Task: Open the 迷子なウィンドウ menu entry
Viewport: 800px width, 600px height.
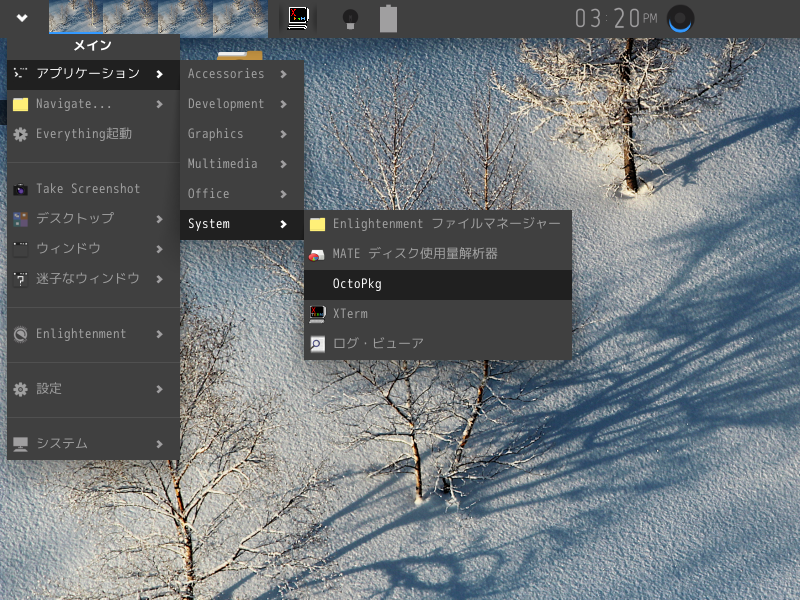Action: [93, 279]
